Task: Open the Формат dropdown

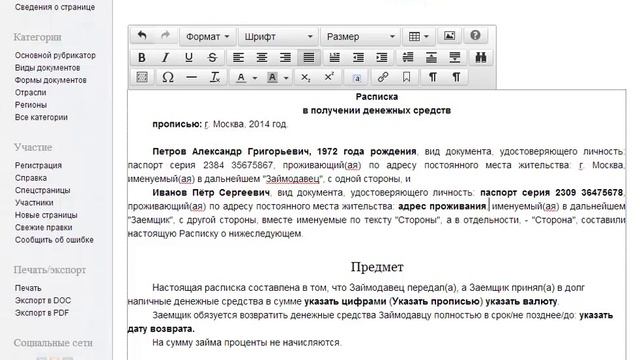Action: (x=208, y=37)
